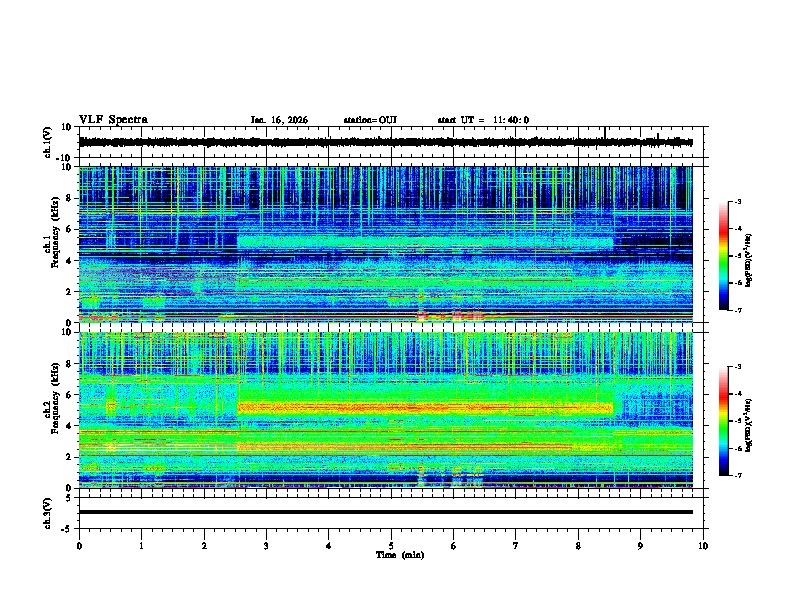The image size is (792, 612).
Task: Click the flat ch.3 voltage trace line
Action: click(385, 512)
